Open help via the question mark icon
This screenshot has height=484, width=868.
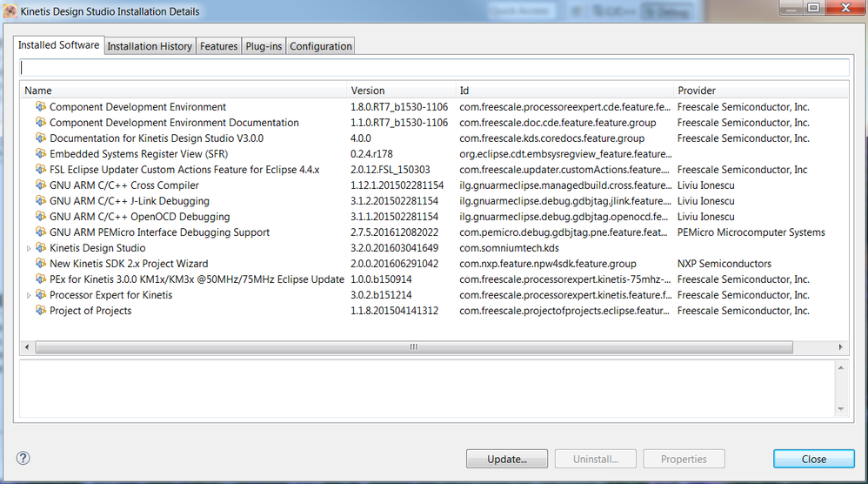(23, 458)
